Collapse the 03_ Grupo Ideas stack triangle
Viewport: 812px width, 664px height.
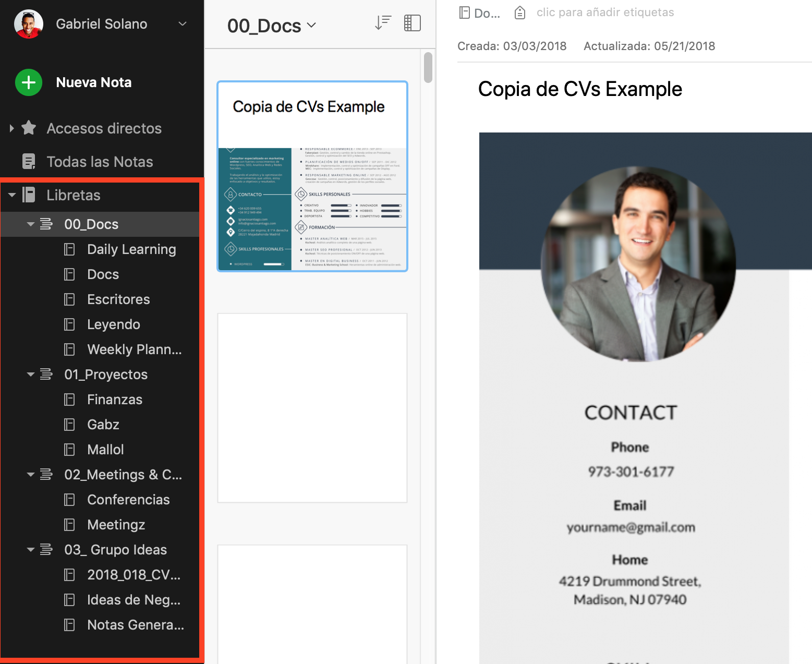(x=31, y=550)
